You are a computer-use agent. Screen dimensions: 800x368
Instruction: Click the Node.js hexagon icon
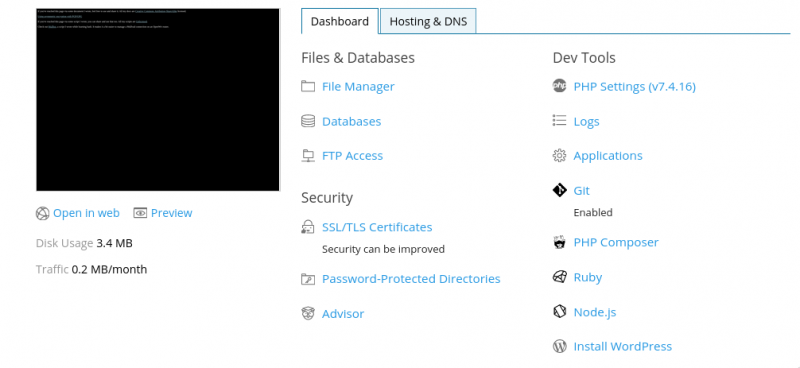[560, 311]
